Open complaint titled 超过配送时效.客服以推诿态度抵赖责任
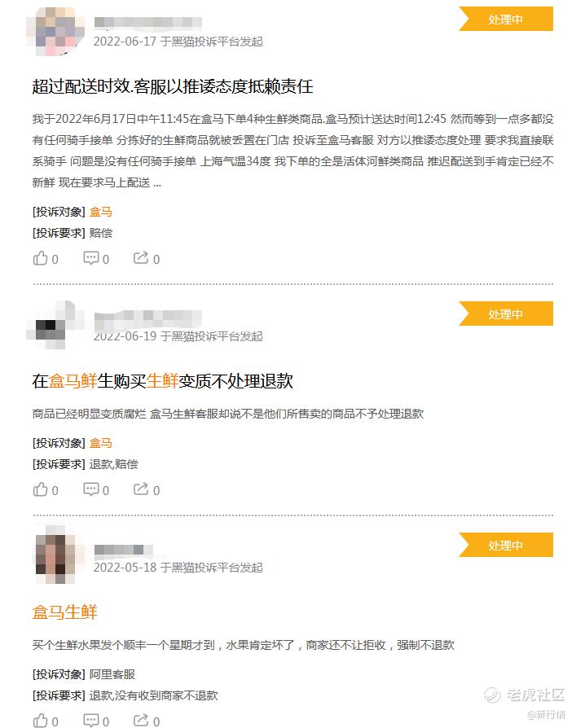576x728 pixels. (173, 86)
